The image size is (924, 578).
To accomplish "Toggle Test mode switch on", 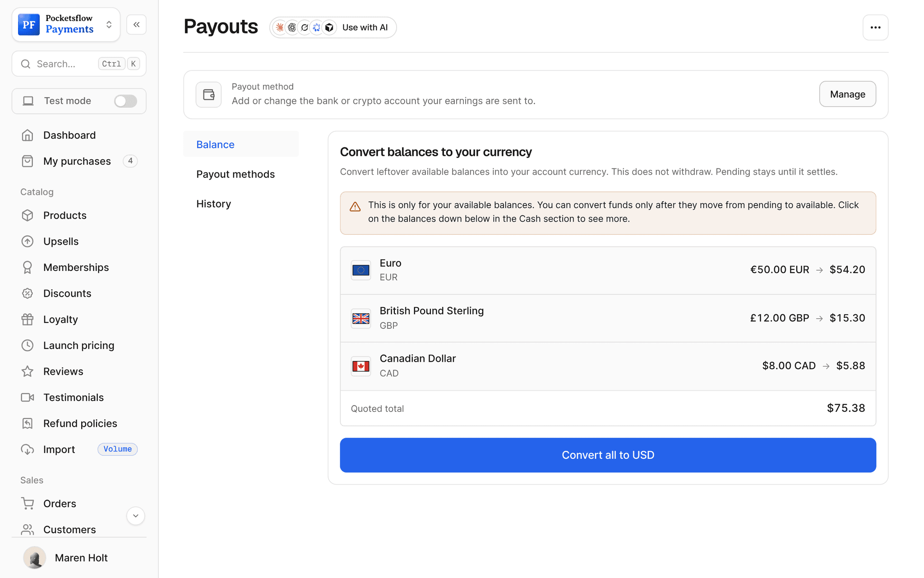I will (x=125, y=101).
